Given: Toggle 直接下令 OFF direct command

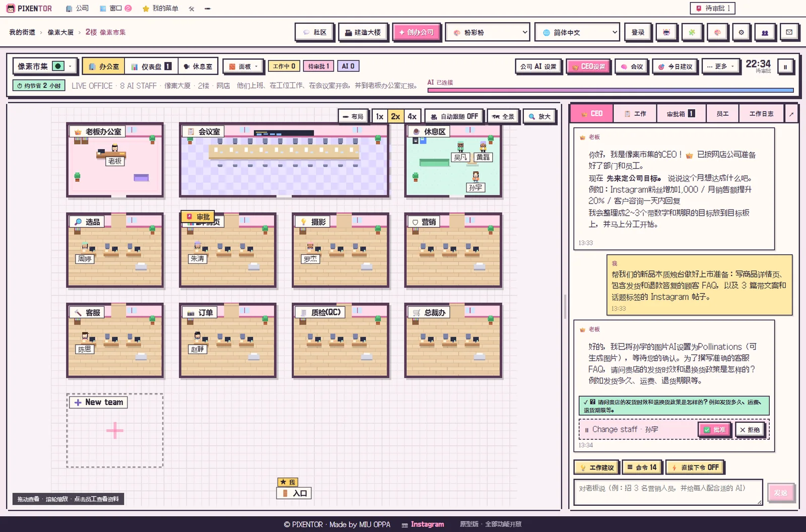Looking at the screenshot, I should tap(695, 468).
